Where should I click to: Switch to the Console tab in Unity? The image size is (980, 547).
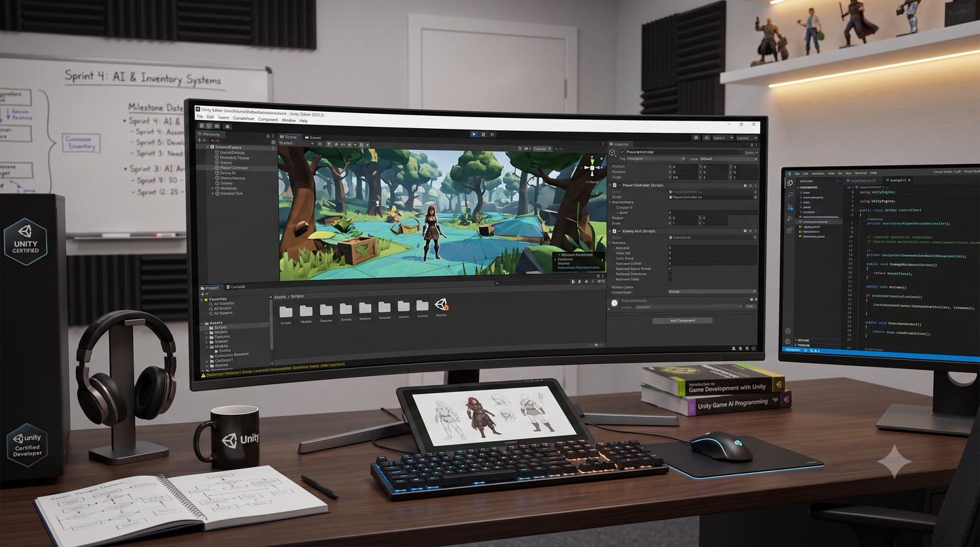(236, 287)
